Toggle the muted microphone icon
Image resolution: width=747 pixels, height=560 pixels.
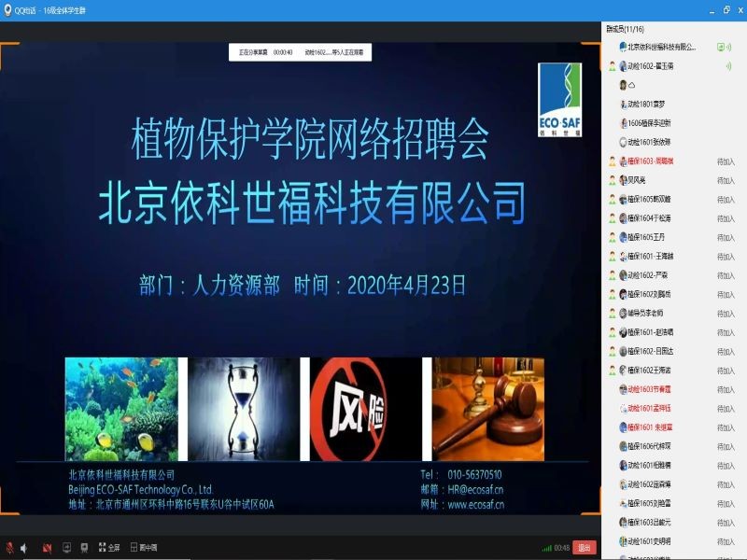point(9,548)
